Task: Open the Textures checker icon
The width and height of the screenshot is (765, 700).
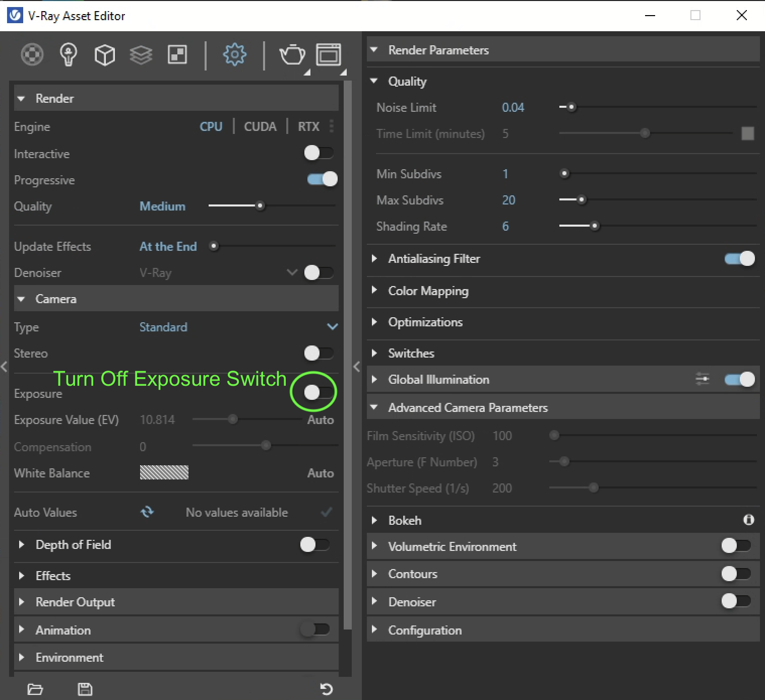Action: point(177,54)
